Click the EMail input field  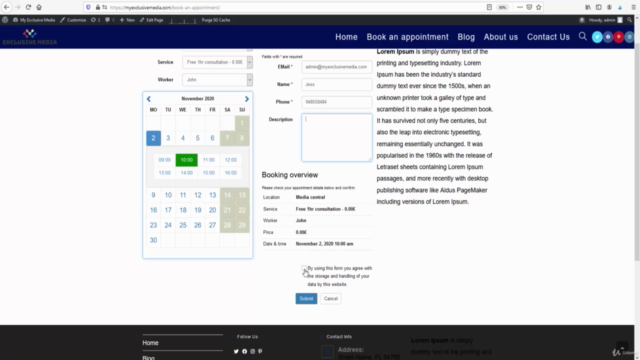(x=337, y=67)
